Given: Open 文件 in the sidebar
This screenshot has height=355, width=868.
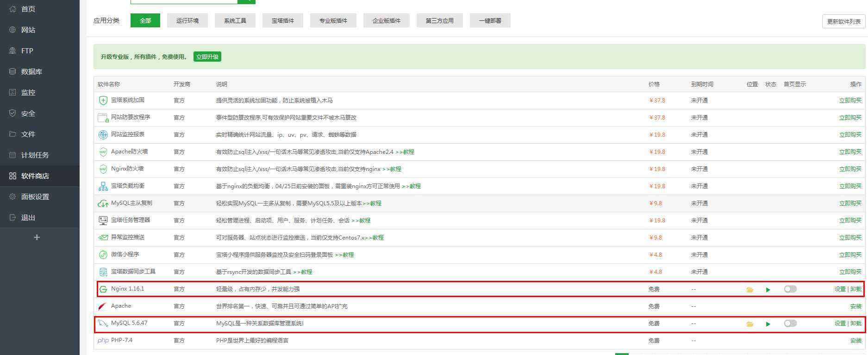Looking at the screenshot, I should [x=40, y=134].
